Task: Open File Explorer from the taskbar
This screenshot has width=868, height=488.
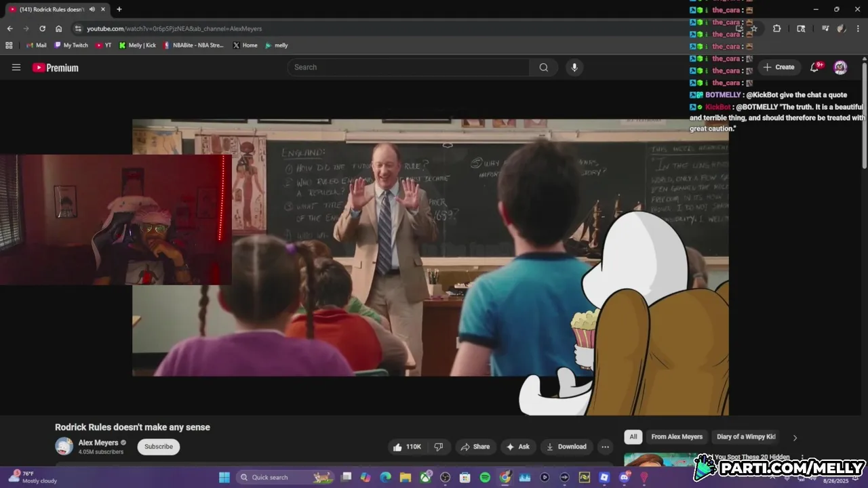Action: click(406, 477)
